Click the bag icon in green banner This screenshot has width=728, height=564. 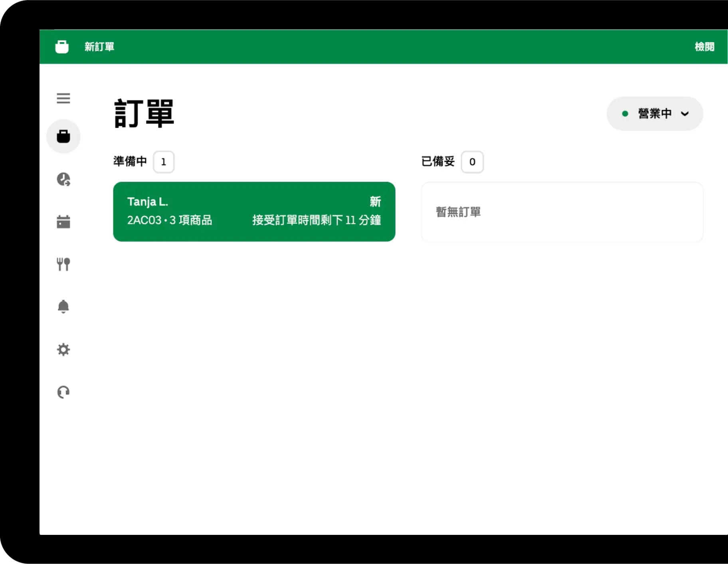(62, 47)
